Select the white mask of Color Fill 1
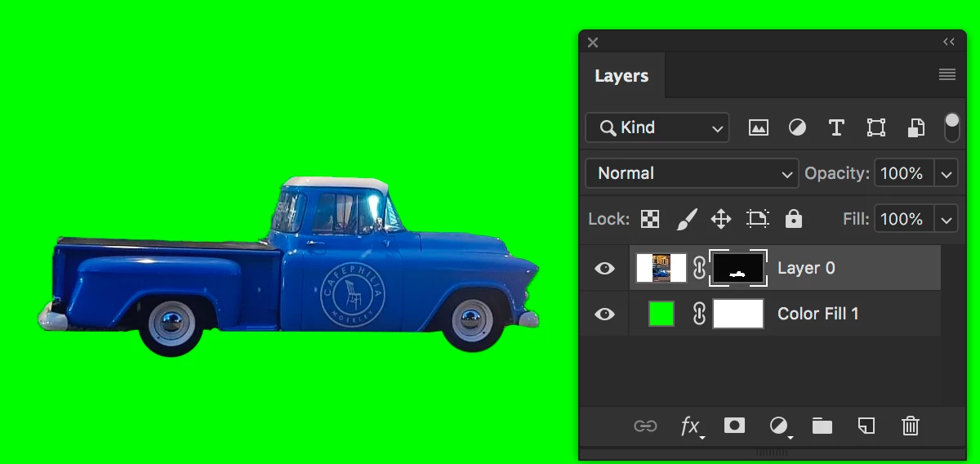Viewport: 980px width, 464px height. click(x=738, y=314)
